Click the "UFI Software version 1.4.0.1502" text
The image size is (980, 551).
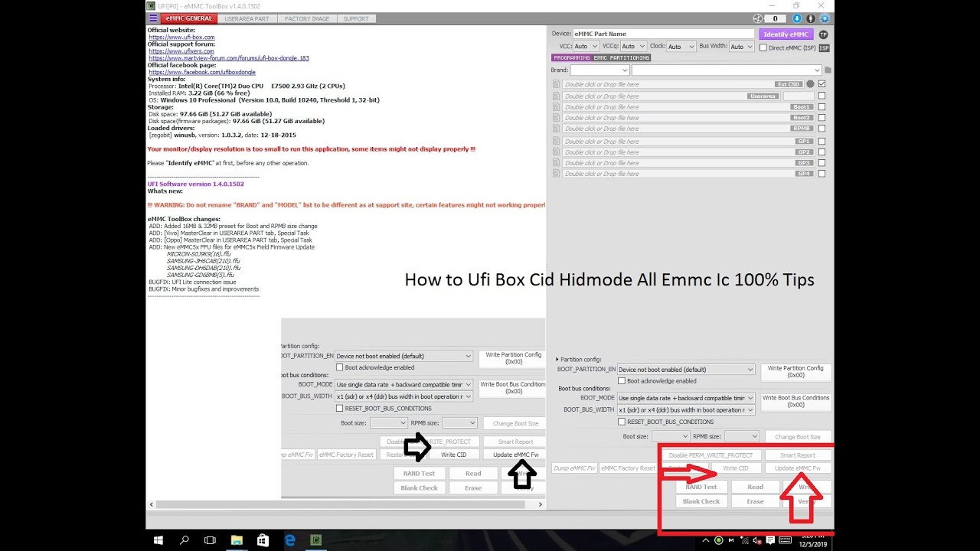click(196, 184)
